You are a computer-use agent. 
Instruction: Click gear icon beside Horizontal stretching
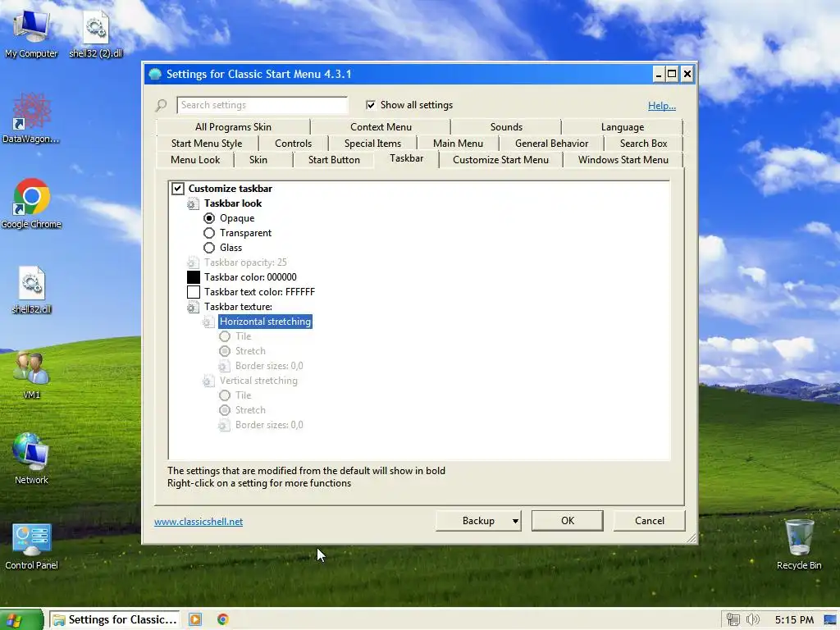point(208,322)
